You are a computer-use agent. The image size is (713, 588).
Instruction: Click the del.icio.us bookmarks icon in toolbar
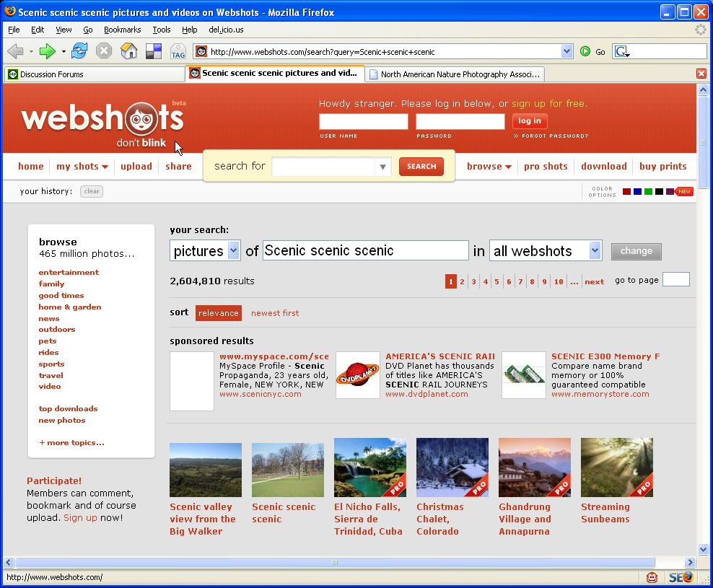[x=154, y=51]
